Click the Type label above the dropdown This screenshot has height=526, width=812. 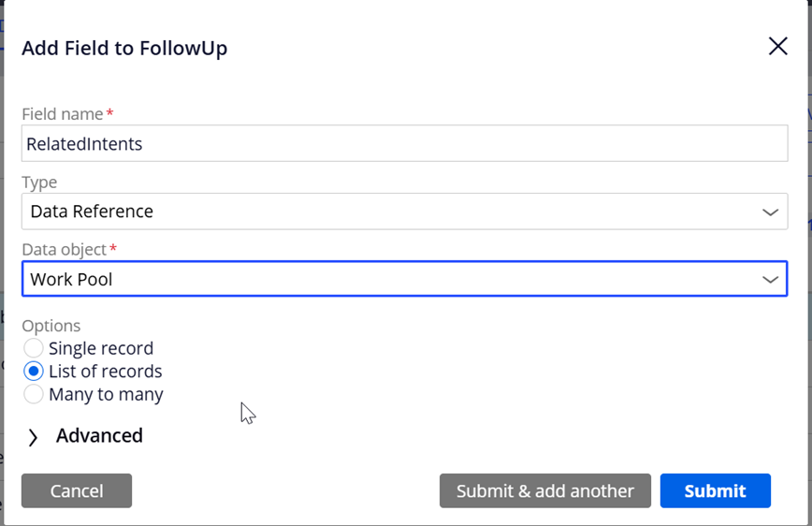click(39, 183)
